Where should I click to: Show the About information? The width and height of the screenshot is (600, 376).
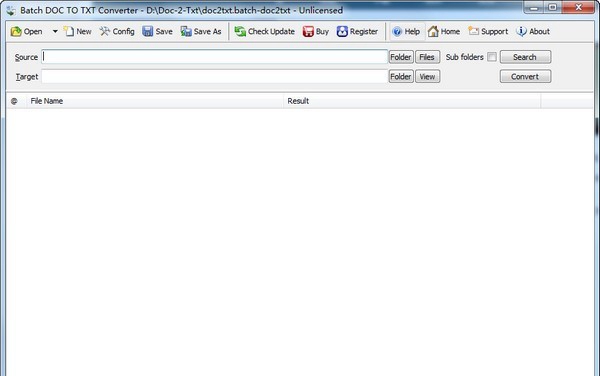(533, 31)
